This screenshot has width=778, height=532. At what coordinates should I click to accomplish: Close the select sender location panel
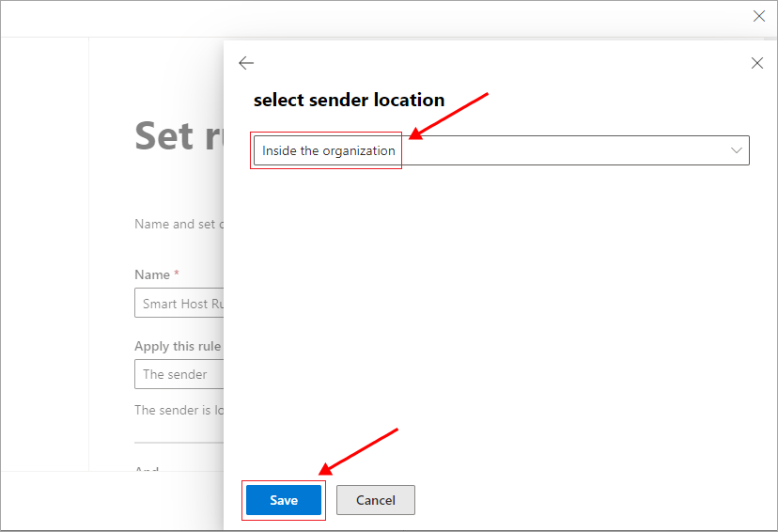757,63
